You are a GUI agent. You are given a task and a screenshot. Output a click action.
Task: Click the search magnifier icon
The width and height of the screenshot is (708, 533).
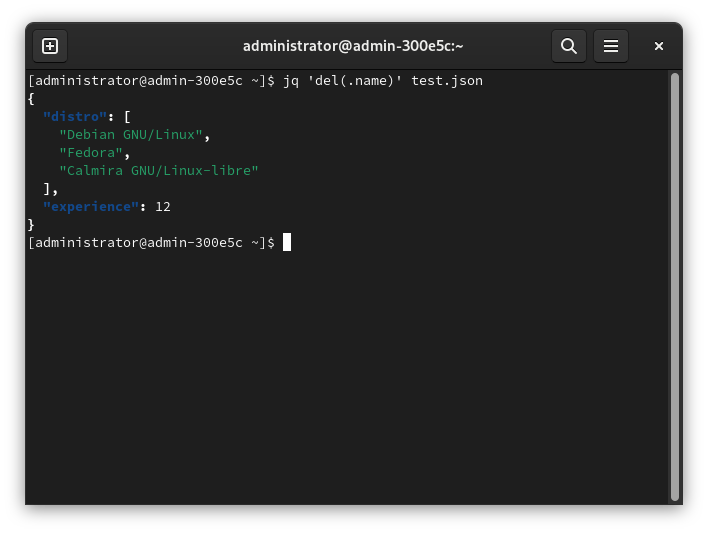pos(568,46)
